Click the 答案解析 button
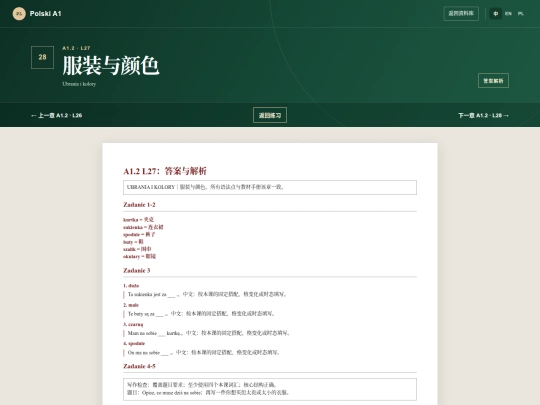The image size is (540, 405). pyautogui.click(x=493, y=81)
